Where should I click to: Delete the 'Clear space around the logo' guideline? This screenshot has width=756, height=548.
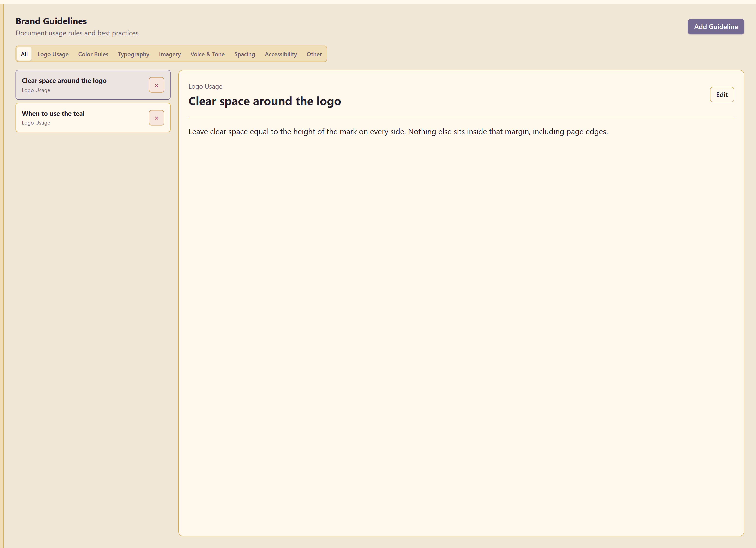(x=156, y=85)
